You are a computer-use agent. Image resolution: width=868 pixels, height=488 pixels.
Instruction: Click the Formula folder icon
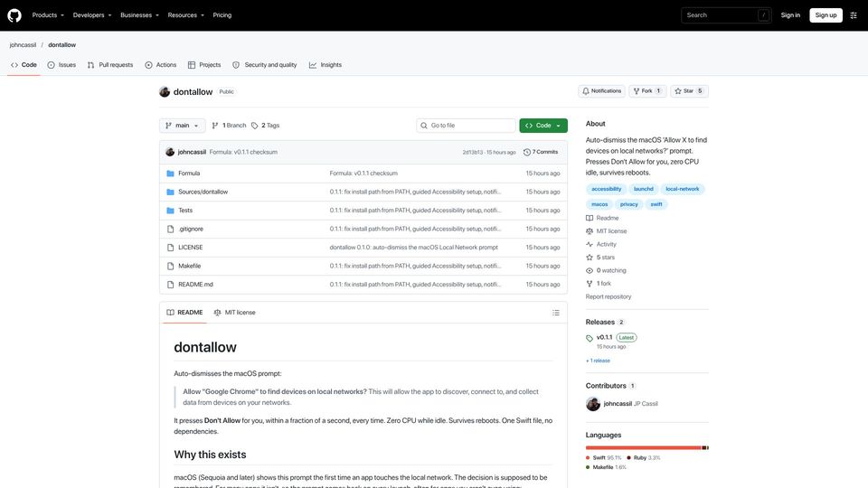coord(171,174)
